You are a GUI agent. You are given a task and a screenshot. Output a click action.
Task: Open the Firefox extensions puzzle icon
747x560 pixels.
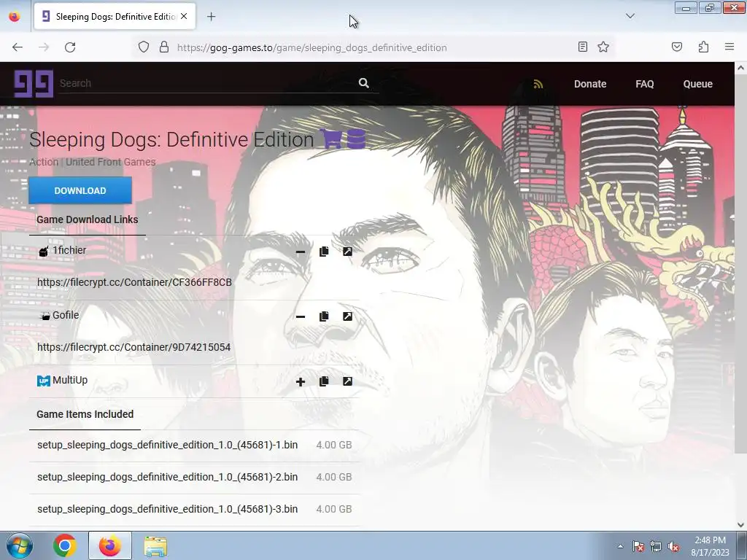click(703, 47)
